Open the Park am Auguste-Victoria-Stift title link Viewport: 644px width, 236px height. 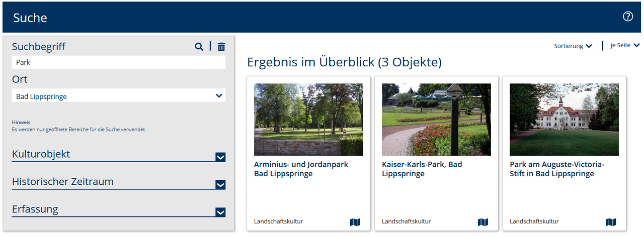tap(557, 169)
